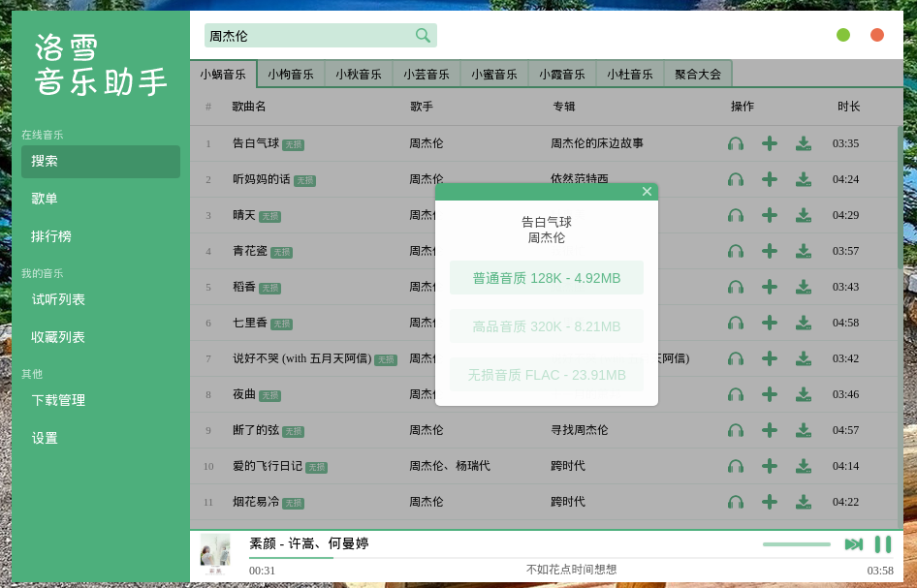
Task: Switch to 小蜜音乐 source tab
Action: (x=494, y=75)
